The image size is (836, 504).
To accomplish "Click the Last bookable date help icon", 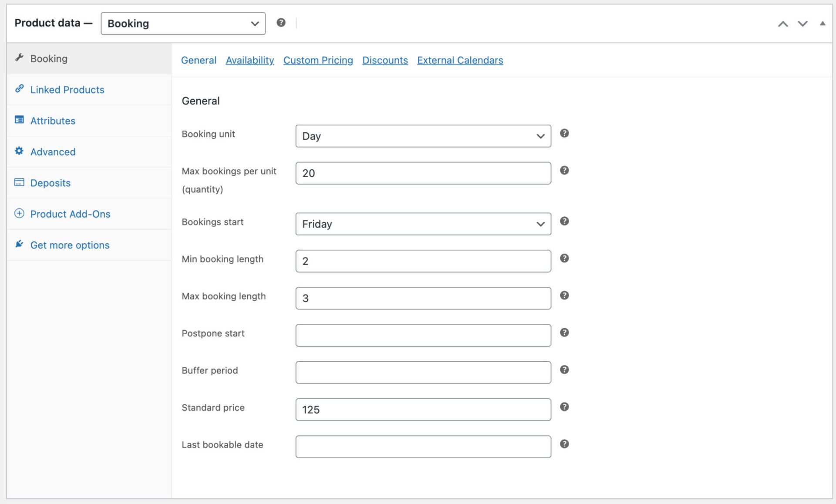I will [x=564, y=444].
